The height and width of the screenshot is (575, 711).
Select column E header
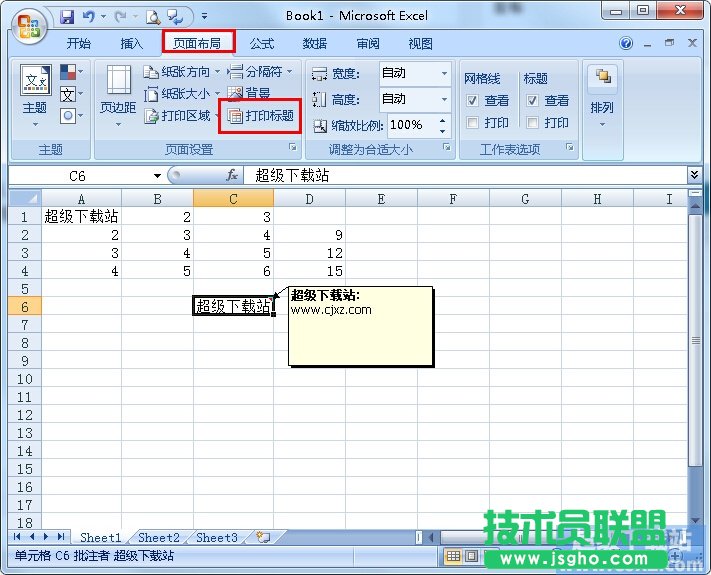[381, 199]
